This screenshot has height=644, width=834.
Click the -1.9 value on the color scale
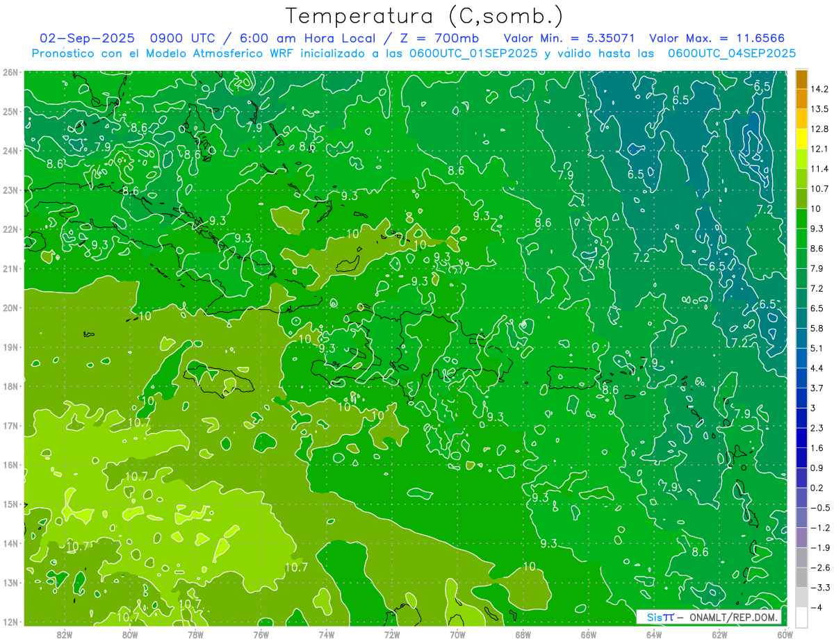pos(820,547)
